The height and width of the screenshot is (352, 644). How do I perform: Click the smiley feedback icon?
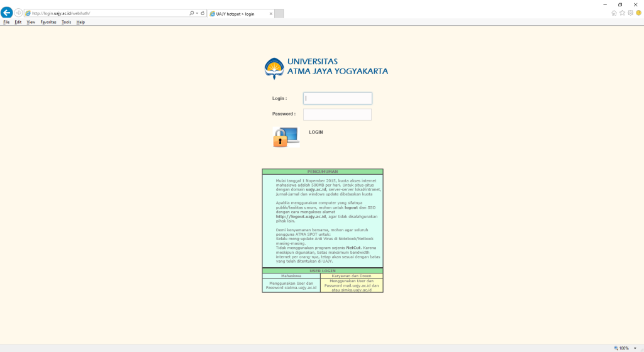pos(639,13)
